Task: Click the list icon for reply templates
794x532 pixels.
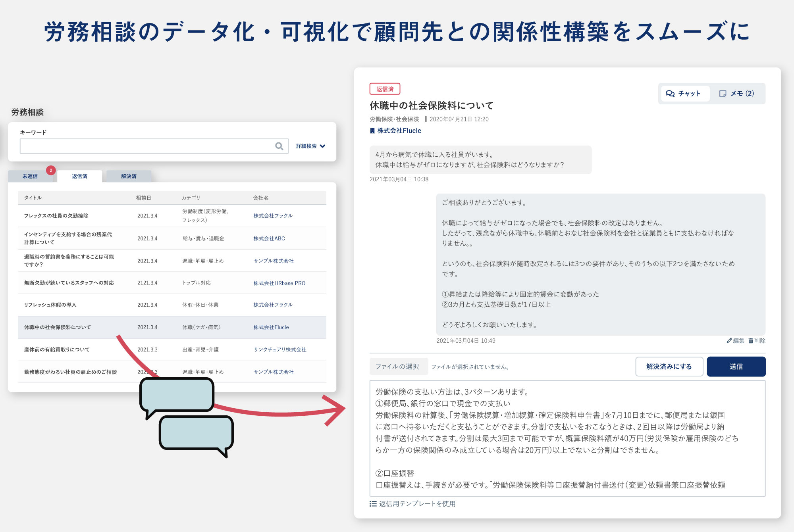Action: [373, 503]
